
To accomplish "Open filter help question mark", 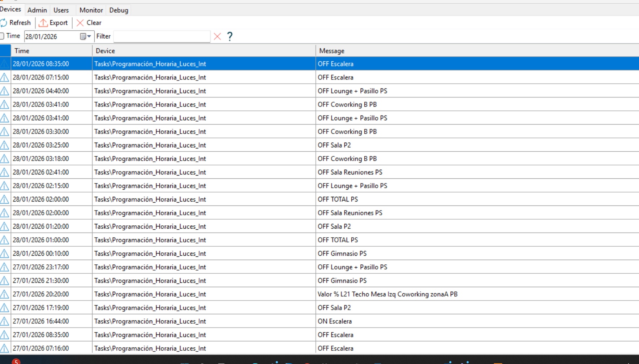I will pos(230,36).
